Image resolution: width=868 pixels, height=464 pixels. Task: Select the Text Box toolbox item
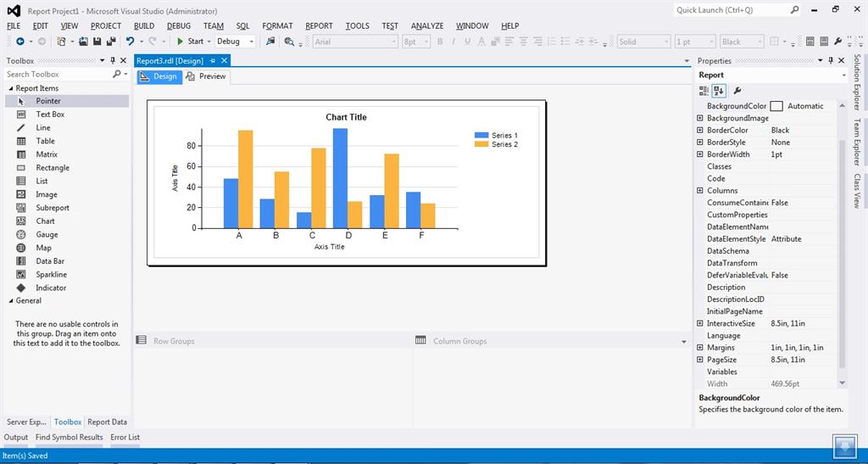point(67,114)
